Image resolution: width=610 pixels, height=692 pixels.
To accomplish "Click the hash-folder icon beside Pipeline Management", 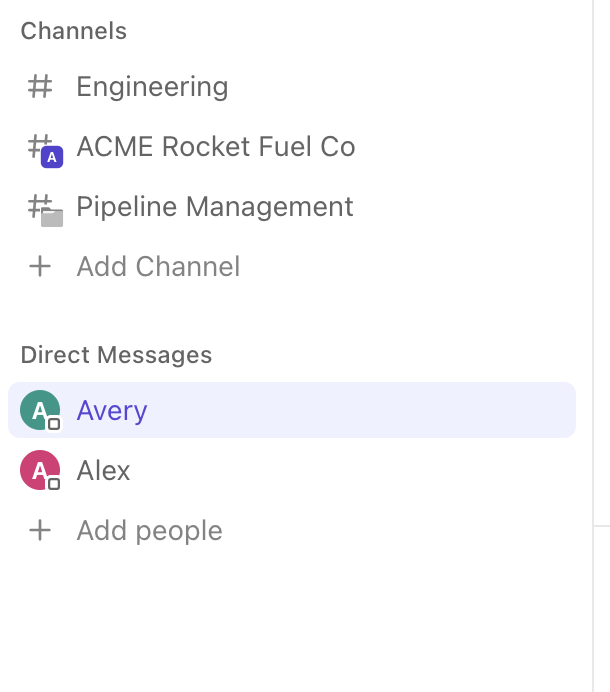I will pyautogui.click(x=39, y=206).
